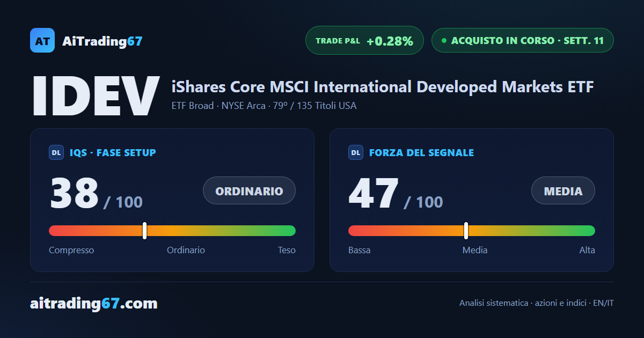Click the Ordinario scale label
The image size is (644, 338).
(x=186, y=250)
